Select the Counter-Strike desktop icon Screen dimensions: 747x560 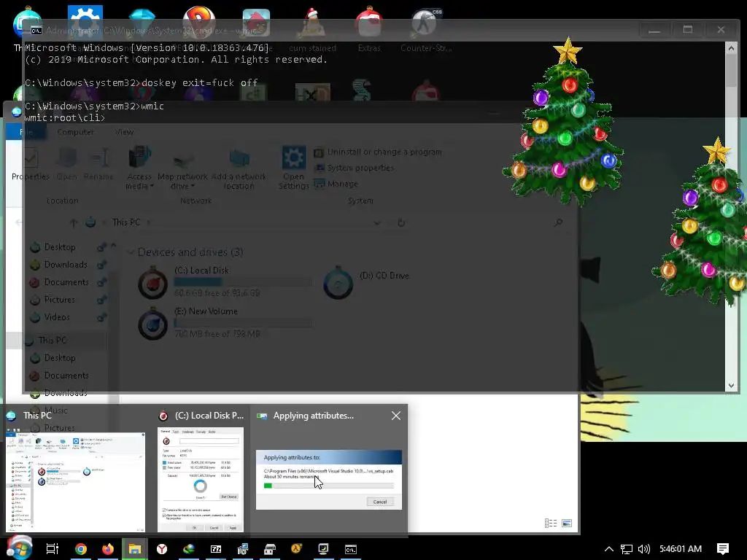425,29
